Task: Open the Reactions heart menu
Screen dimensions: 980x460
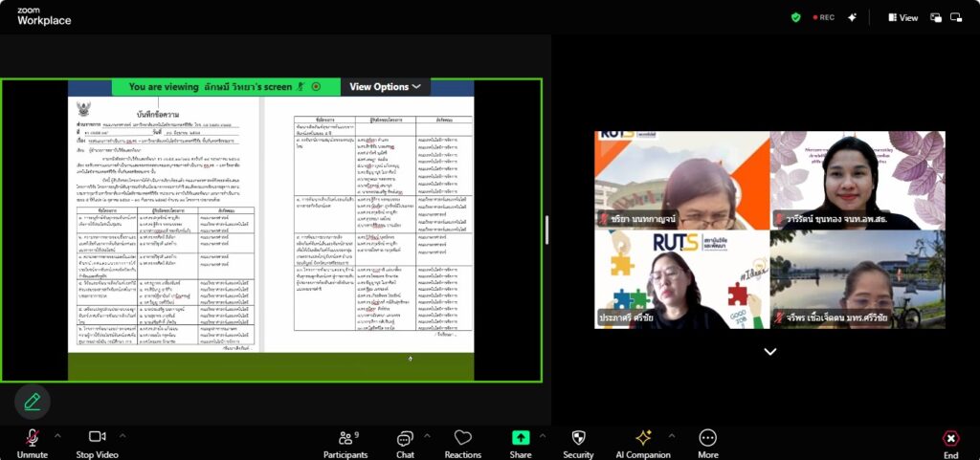Action: tap(463, 444)
